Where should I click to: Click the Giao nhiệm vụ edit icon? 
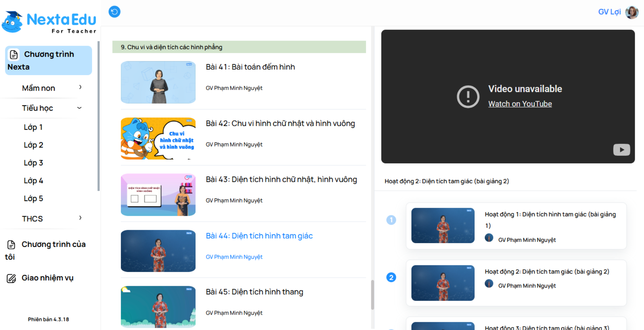tap(11, 278)
